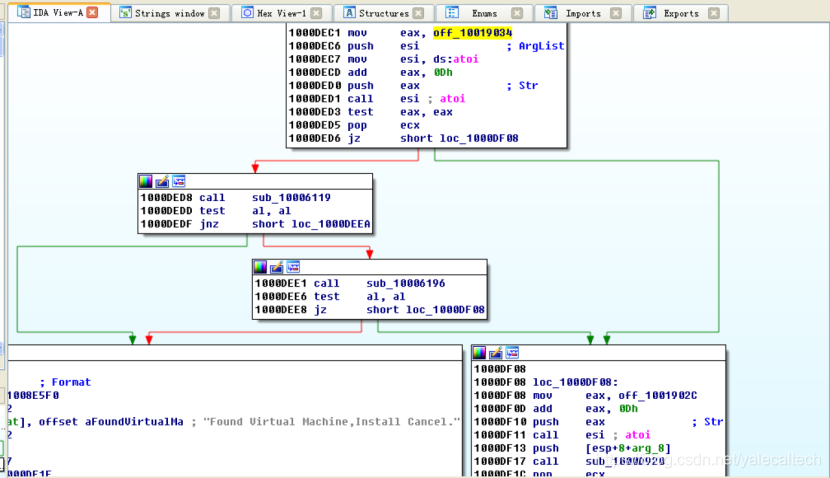Viewport: 830px width, 478px height.
Task: Click the Imports tab icon
Action: tap(551, 13)
